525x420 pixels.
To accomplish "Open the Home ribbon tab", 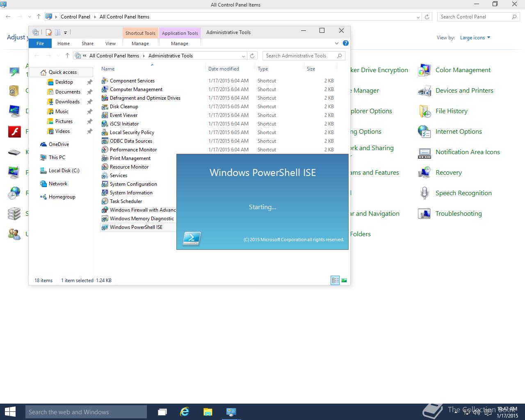I will pyautogui.click(x=64, y=43).
